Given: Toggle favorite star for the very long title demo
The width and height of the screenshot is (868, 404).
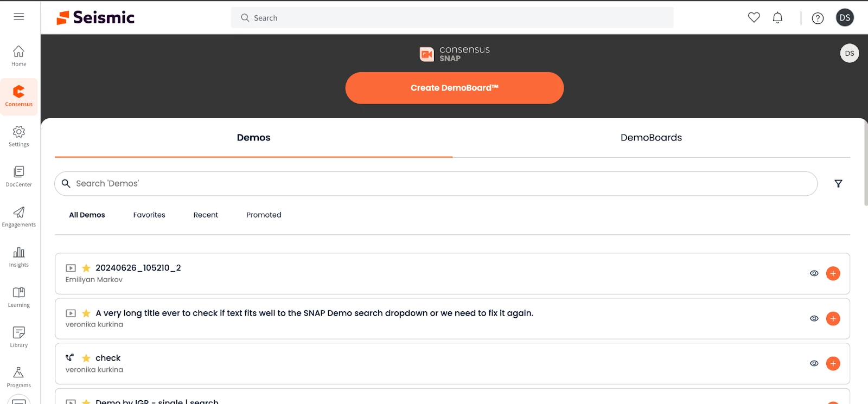Looking at the screenshot, I should (86, 313).
